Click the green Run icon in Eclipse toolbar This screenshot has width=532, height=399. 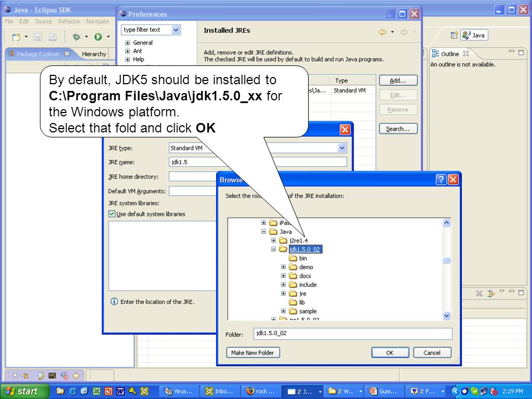point(99,37)
